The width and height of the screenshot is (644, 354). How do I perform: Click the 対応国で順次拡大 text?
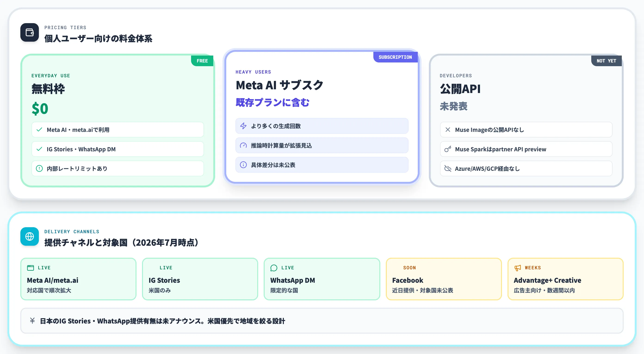point(49,291)
